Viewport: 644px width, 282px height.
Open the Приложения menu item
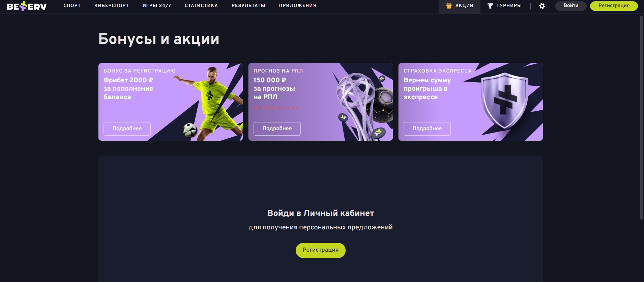[298, 6]
